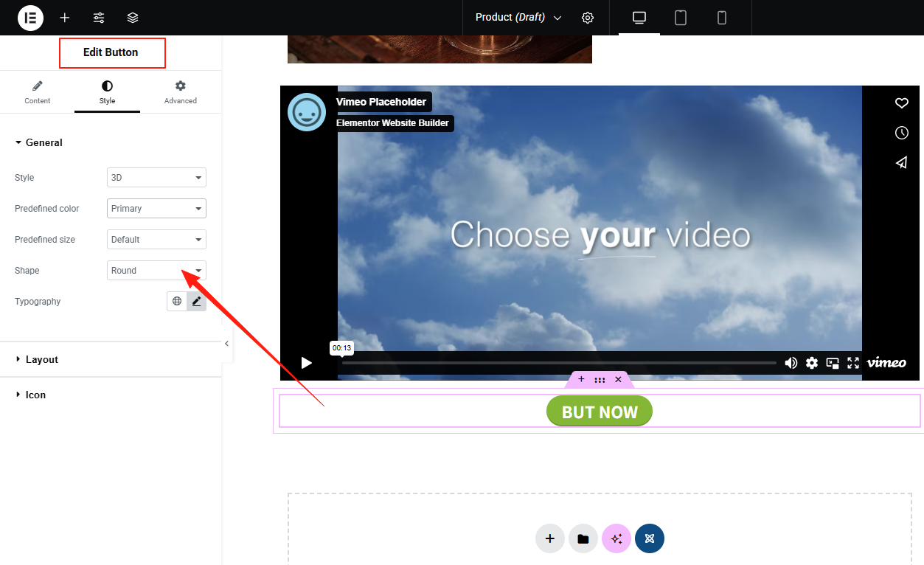Switch to the Advanced tab
The image size is (924, 565).
[181, 93]
